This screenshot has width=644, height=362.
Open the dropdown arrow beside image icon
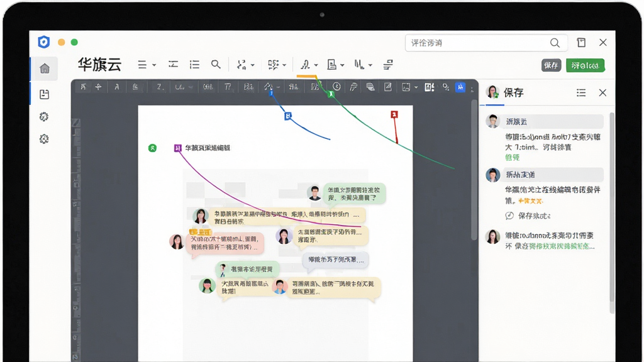click(416, 87)
